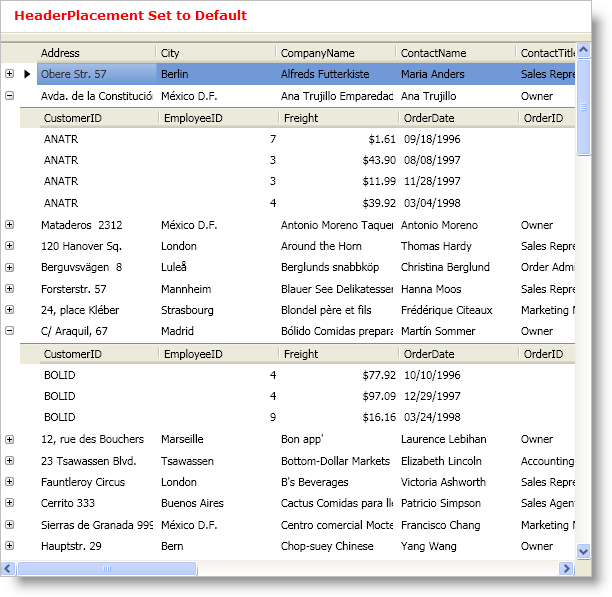Click the vertical scrollbar up arrow

click(584, 50)
